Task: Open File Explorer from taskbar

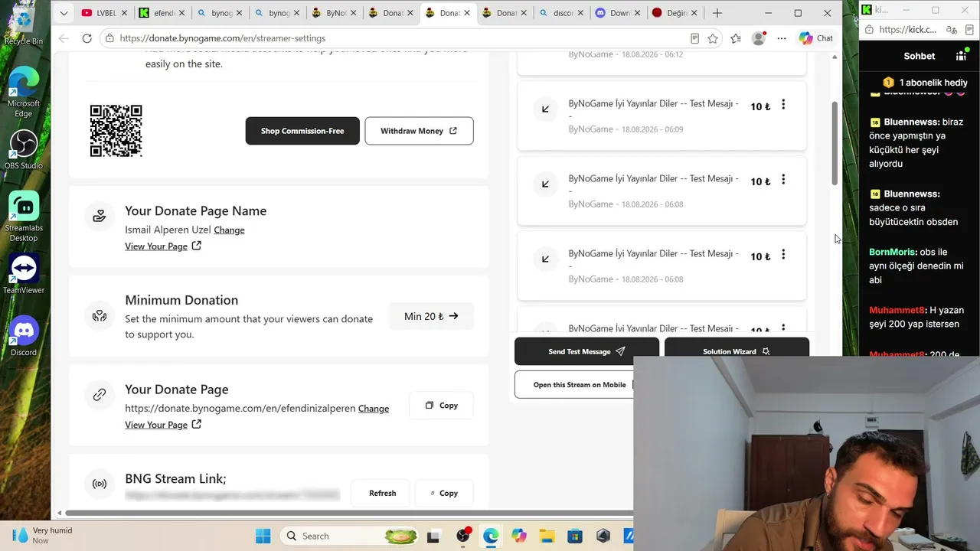Action: coord(547,536)
